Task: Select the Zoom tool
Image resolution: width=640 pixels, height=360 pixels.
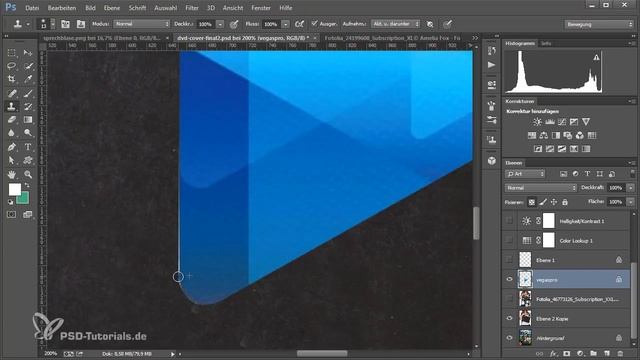Action: pyautogui.click(x=28, y=174)
